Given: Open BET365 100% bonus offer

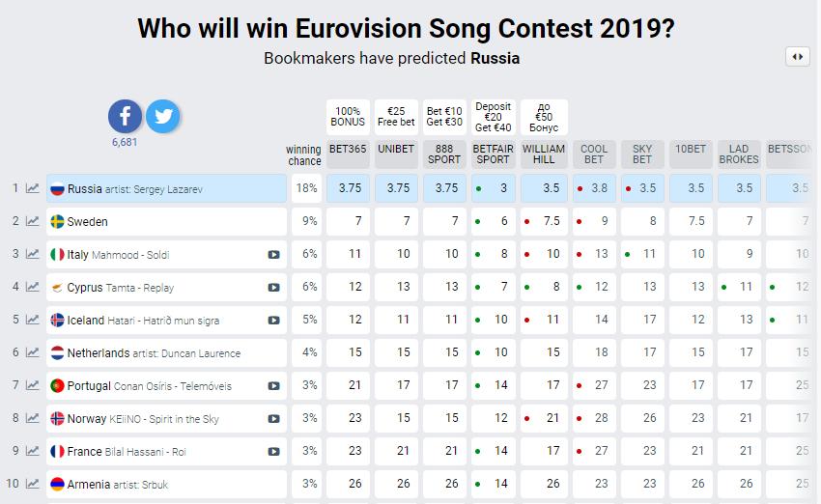Looking at the screenshot, I should [348, 116].
